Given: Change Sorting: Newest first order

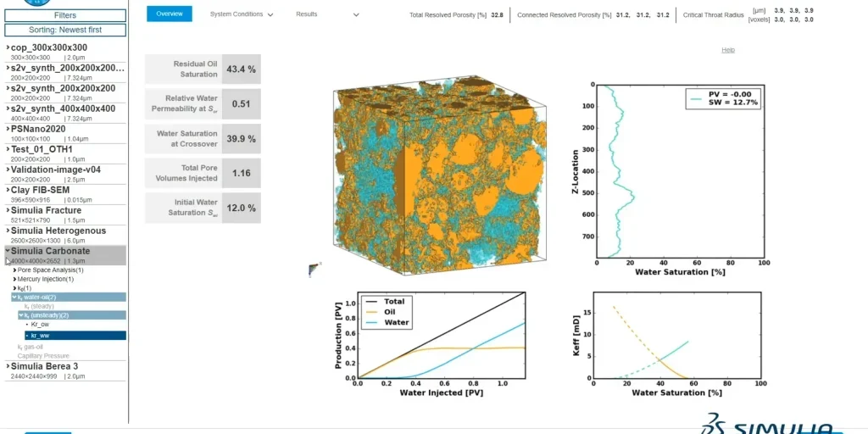Looking at the screenshot, I should click(65, 30).
